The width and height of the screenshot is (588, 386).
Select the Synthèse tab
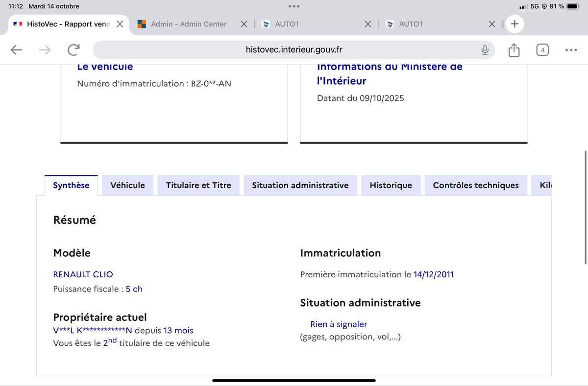71,185
